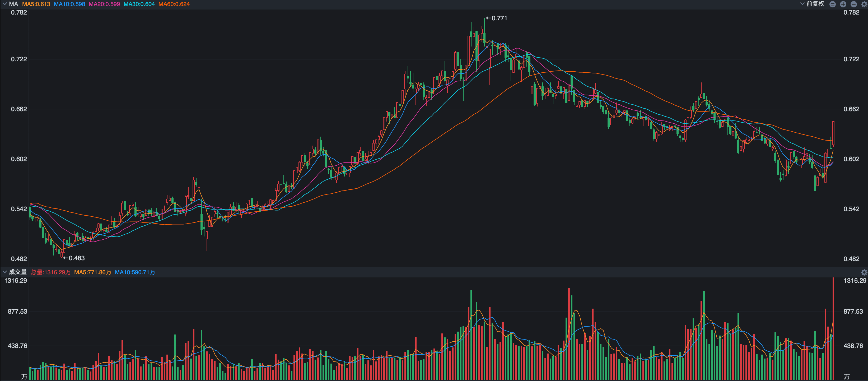Image resolution: width=868 pixels, height=381 pixels.
Task: Click the MA5:0.613 legend label
Action: tap(36, 4)
